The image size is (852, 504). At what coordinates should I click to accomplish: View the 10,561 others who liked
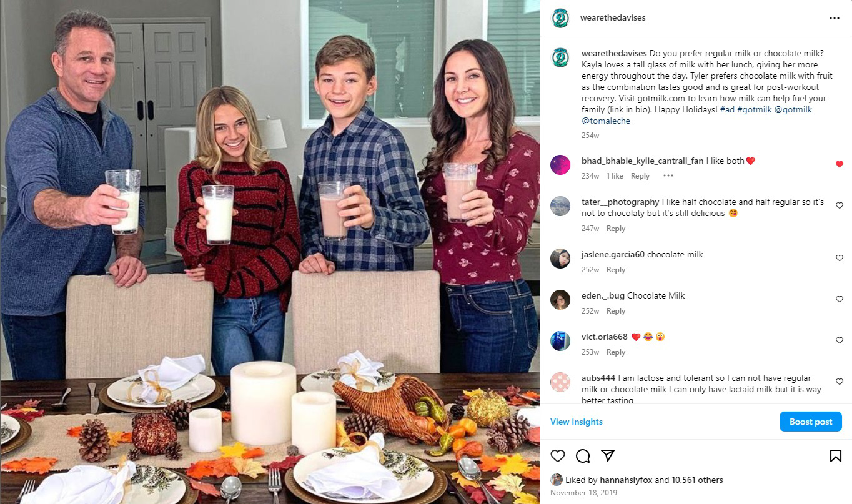[697, 480]
